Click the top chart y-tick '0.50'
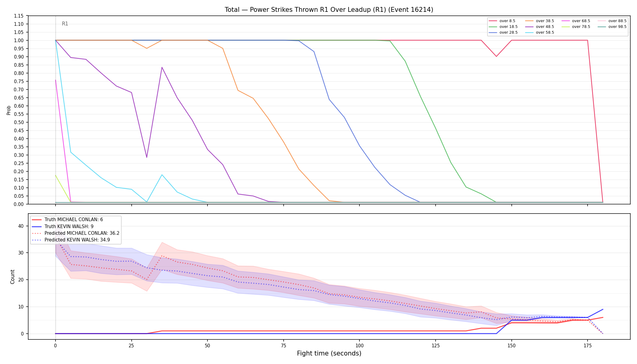 click(19, 122)
